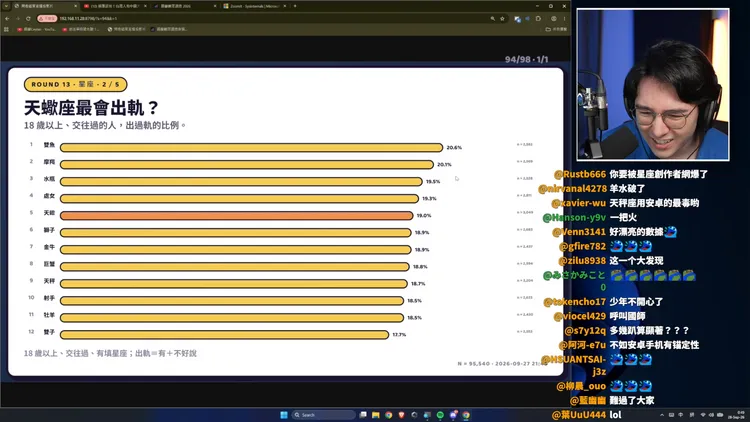Open the all bookmarks folder at the right
Screen dimensions: 750x422
(x=556, y=29)
